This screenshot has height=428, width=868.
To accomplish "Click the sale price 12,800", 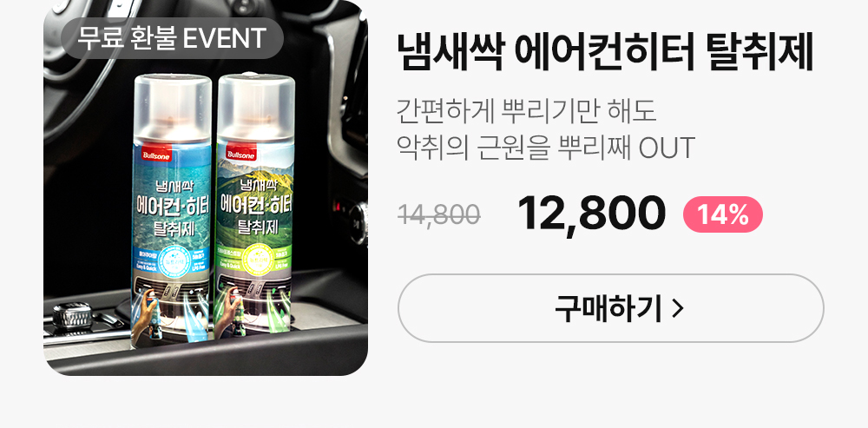I will 591,214.
